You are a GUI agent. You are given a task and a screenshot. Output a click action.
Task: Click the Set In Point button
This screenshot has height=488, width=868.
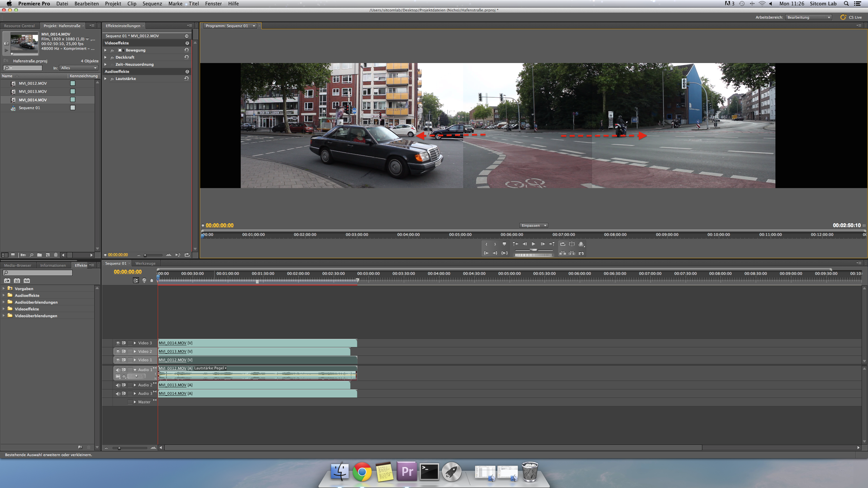pos(486,244)
